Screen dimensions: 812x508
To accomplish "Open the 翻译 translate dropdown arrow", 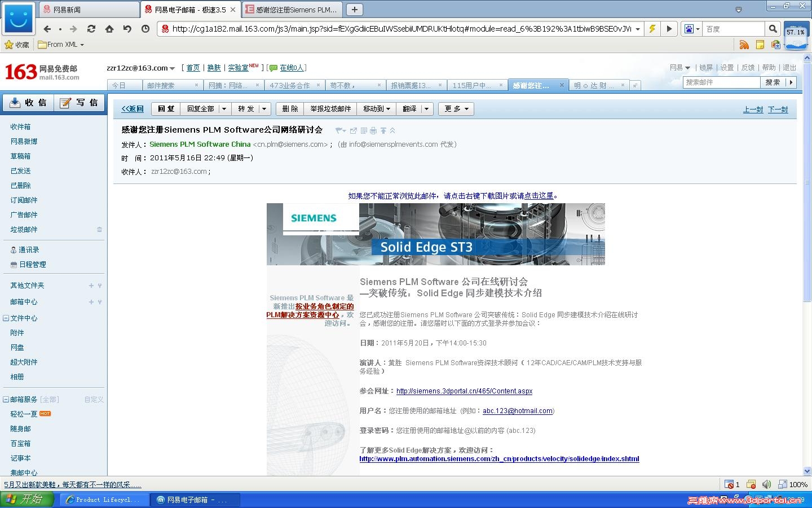I will pos(426,109).
